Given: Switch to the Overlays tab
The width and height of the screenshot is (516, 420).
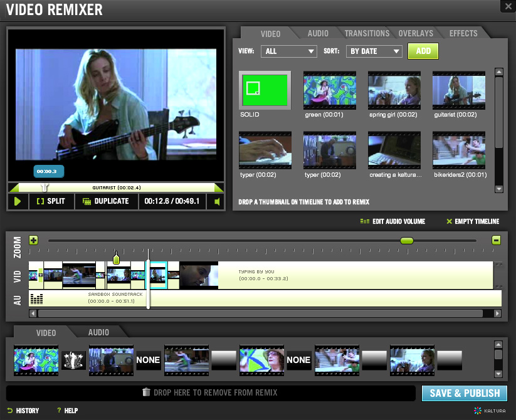Looking at the screenshot, I should click(416, 34).
